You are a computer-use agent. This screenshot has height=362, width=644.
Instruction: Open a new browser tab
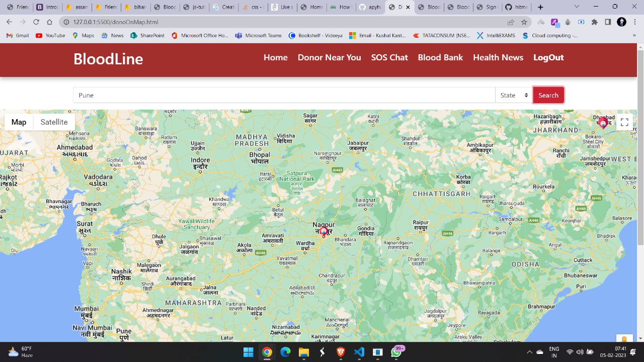(x=540, y=7)
